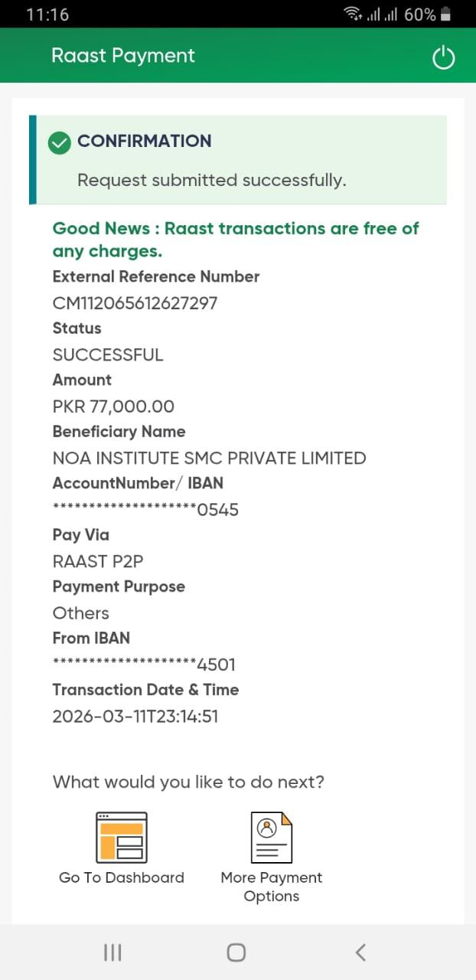Tap the From IBAN ending 4501

pos(144,665)
